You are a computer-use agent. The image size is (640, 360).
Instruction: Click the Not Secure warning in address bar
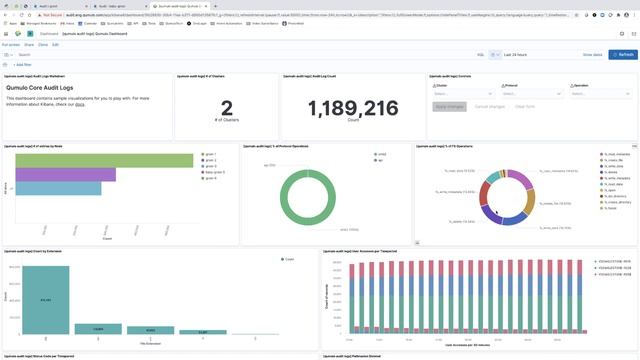click(x=50, y=15)
